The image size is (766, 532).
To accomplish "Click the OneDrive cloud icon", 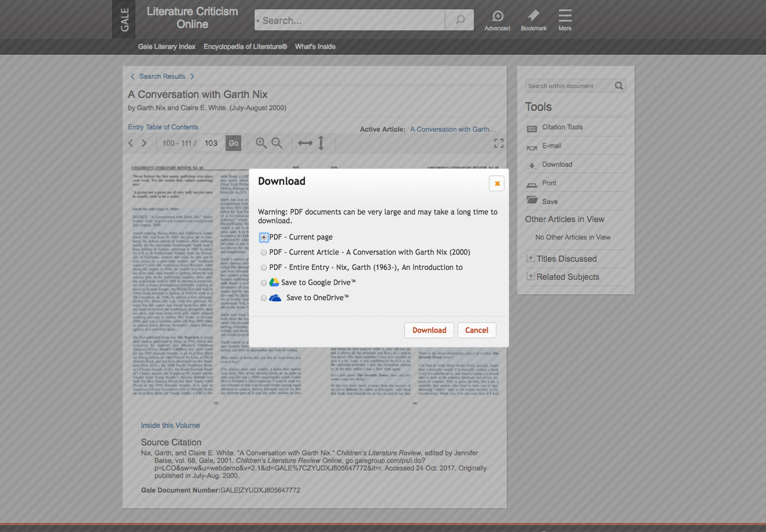I will tap(275, 298).
